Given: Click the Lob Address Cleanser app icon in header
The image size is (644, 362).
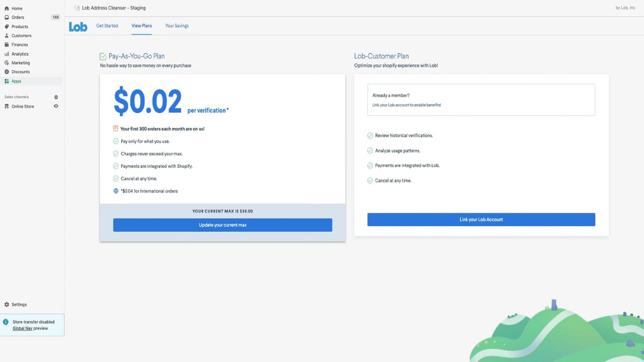Looking at the screenshot, I should (x=76, y=8).
